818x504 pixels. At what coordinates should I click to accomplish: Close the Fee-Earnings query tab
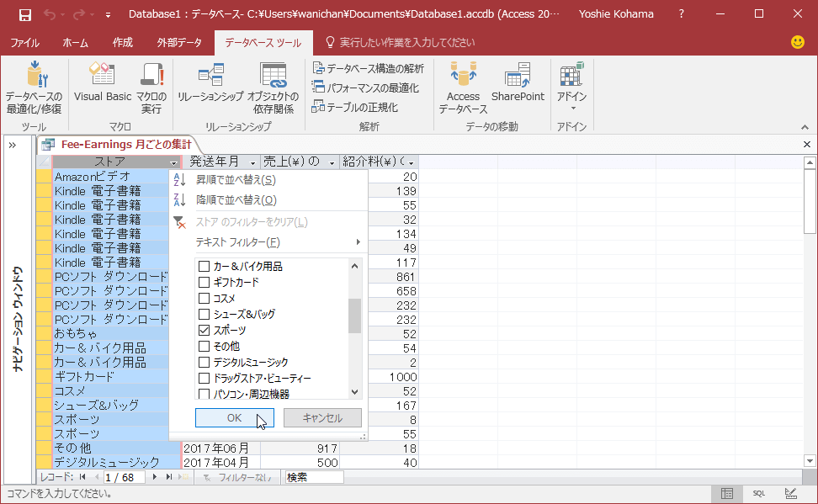(x=806, y=145)
